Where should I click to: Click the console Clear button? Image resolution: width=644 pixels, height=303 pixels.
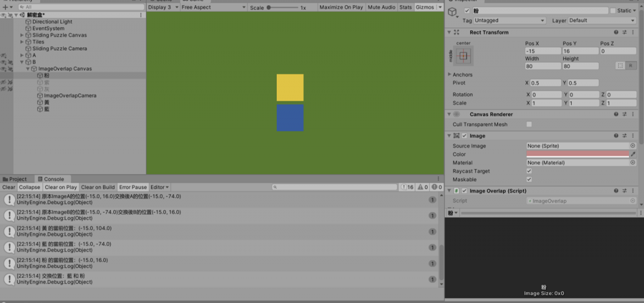(9, 187)
